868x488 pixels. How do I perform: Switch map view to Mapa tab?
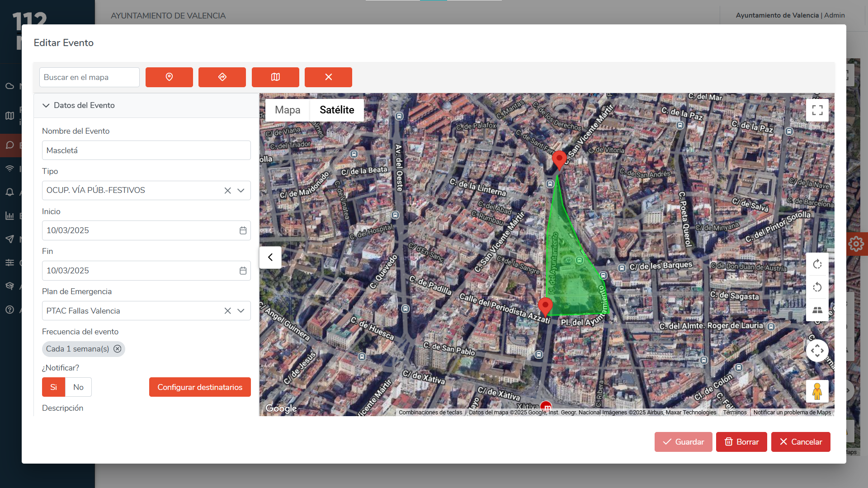point(288,110)
